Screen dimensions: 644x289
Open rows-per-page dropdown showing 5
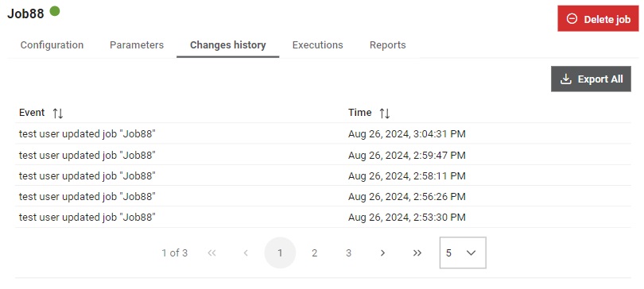[463, 253]
